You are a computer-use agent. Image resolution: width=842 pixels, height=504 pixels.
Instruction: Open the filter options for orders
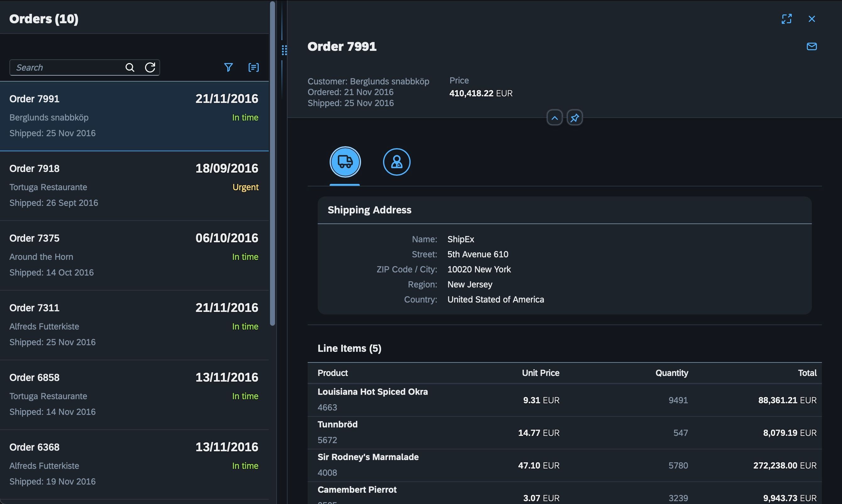pos(229,67)
